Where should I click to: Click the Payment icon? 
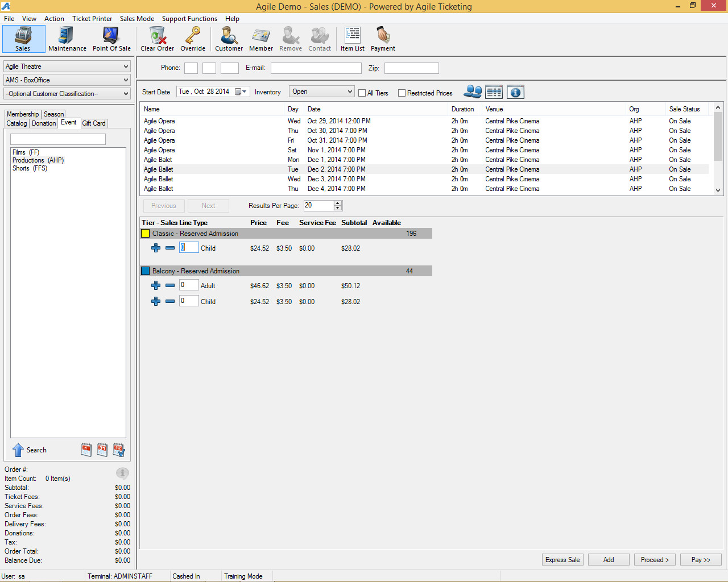[x=383, y=39]
